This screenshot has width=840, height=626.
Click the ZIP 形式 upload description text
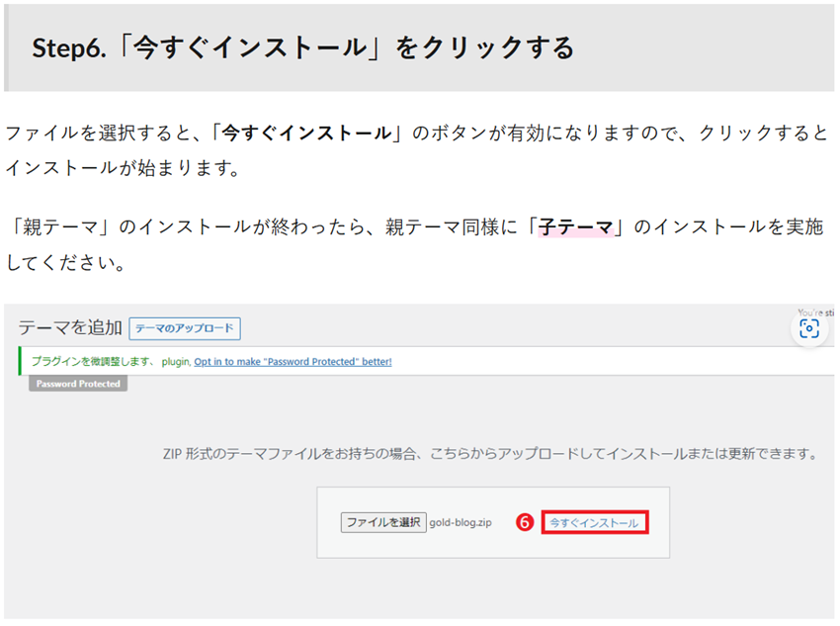490,454
